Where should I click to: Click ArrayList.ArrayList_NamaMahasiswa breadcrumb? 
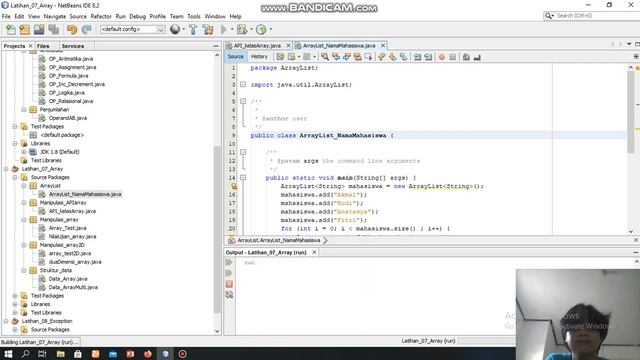278,240
